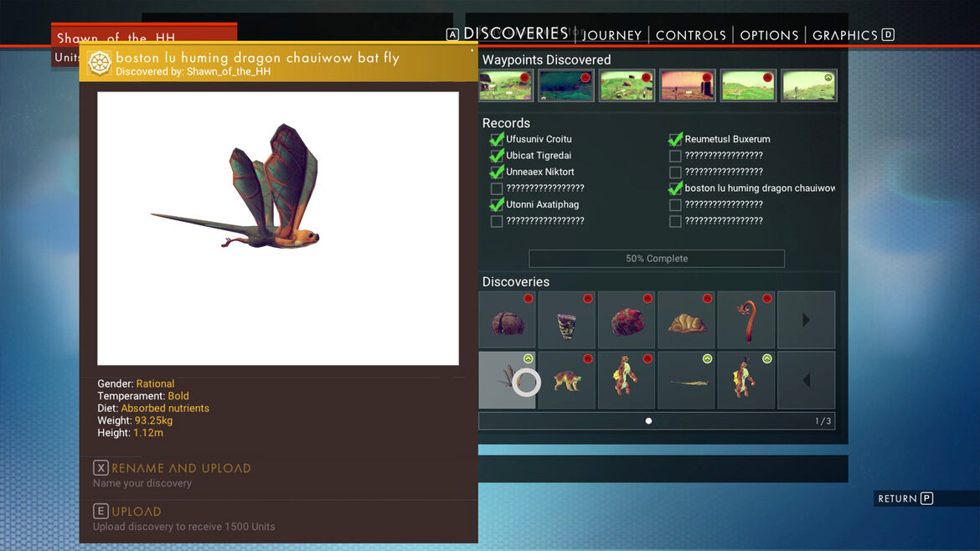Toggle the Utonni Axatiphag record checkbox
Screen dimensions: 980x551
[497, 204]
